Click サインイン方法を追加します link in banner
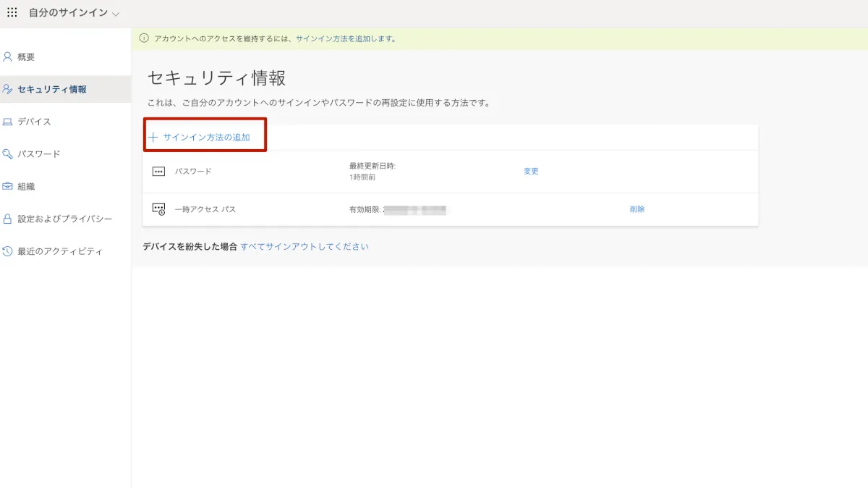 [346, 38]
